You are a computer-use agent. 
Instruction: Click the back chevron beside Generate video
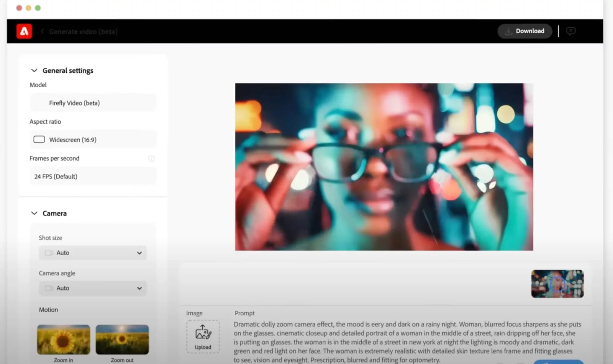tap(43, 31)
